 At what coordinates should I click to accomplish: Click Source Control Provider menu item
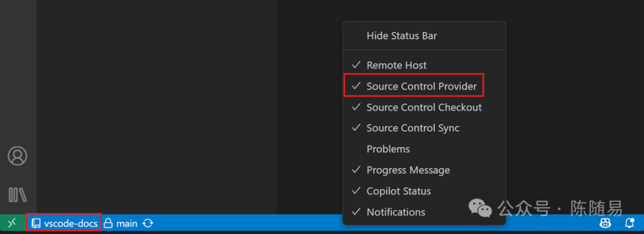[425, 86]
